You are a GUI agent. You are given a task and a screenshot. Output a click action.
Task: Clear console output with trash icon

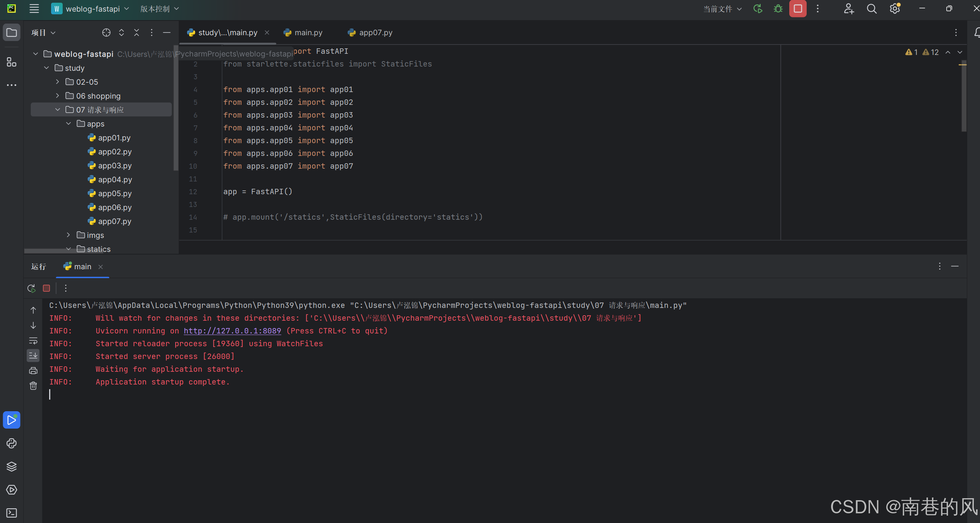point(33,386)
